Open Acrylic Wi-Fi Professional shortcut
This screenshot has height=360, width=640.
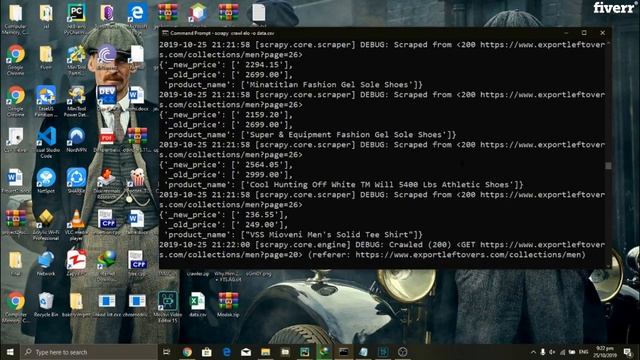point(46,219)
